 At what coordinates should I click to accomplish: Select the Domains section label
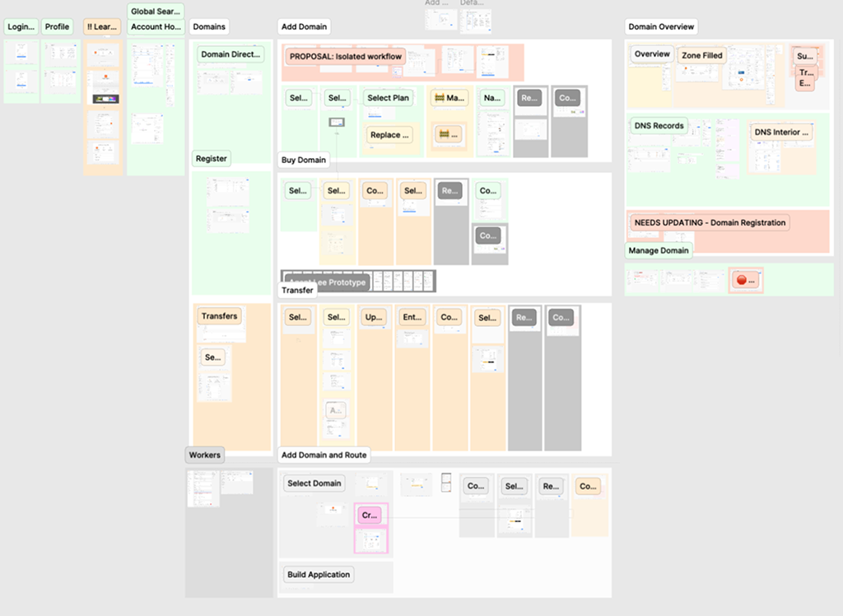tap(209, 26)
